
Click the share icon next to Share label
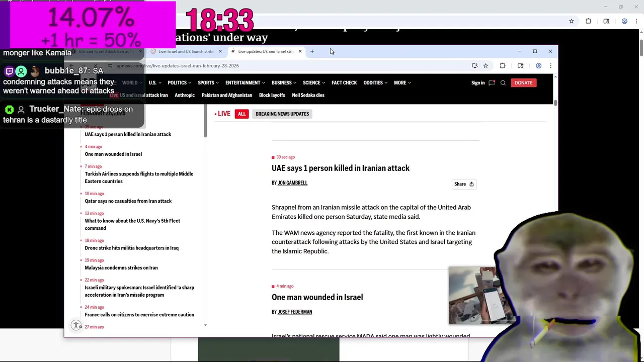[x=471, y=184]
